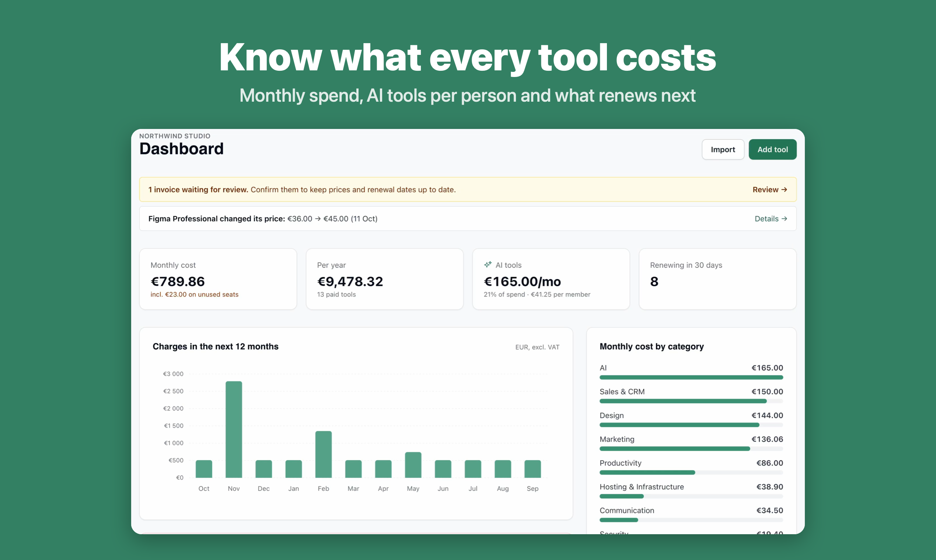This screenshot has width=936, height=560.
Task: Click the May bar in charges chart
Action: (x=413, y=465)
